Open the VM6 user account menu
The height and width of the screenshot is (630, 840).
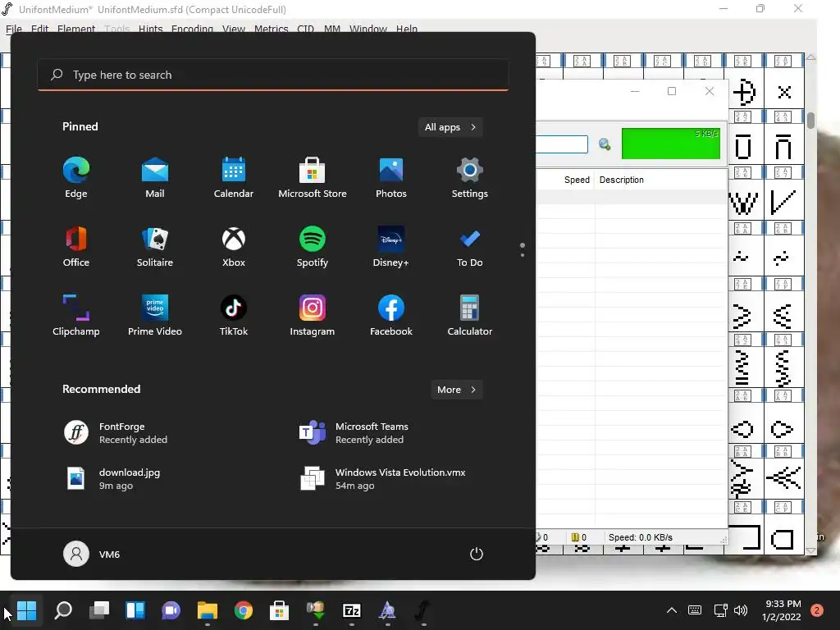[x=92, y=554]
